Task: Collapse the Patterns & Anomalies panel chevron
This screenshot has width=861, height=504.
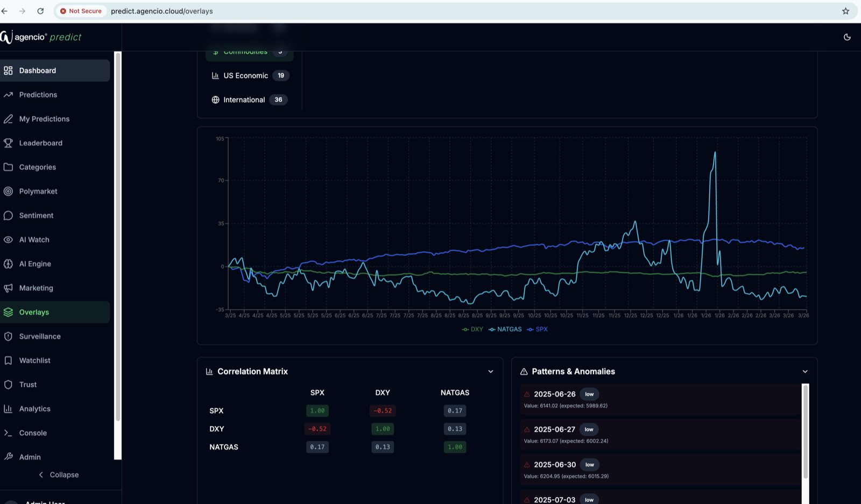Action: click(x=805, y=372)
